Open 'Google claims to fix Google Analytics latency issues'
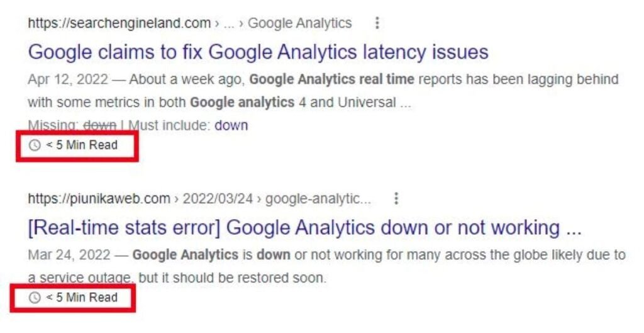Screen dimensions: 644x333 (x=258, y=52)
